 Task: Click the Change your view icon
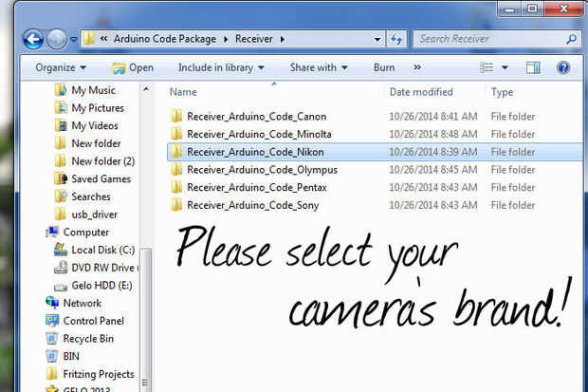click(487, 67)
